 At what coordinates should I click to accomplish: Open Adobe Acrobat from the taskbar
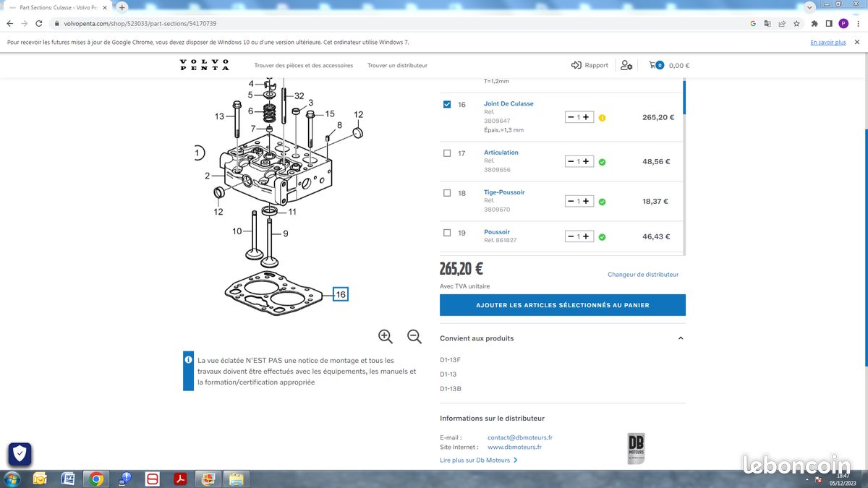tap(180, 479)
